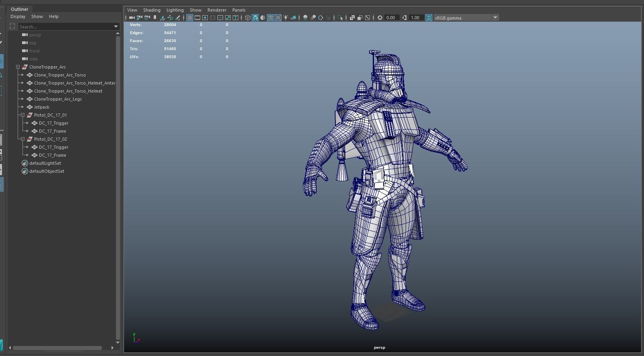Open the viewport Show menu
This screenshot has width=644, height=356.
[x=195, y=10]
